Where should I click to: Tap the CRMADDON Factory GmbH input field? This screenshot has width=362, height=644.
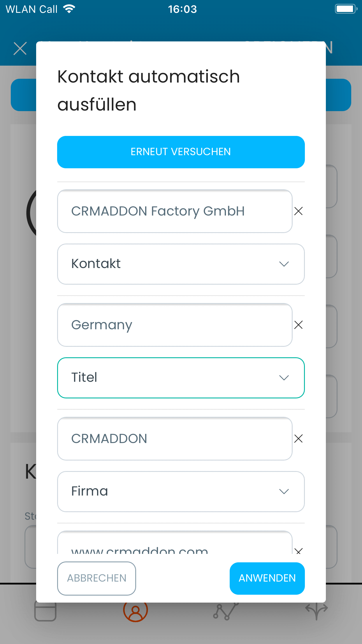pos(175,211)
